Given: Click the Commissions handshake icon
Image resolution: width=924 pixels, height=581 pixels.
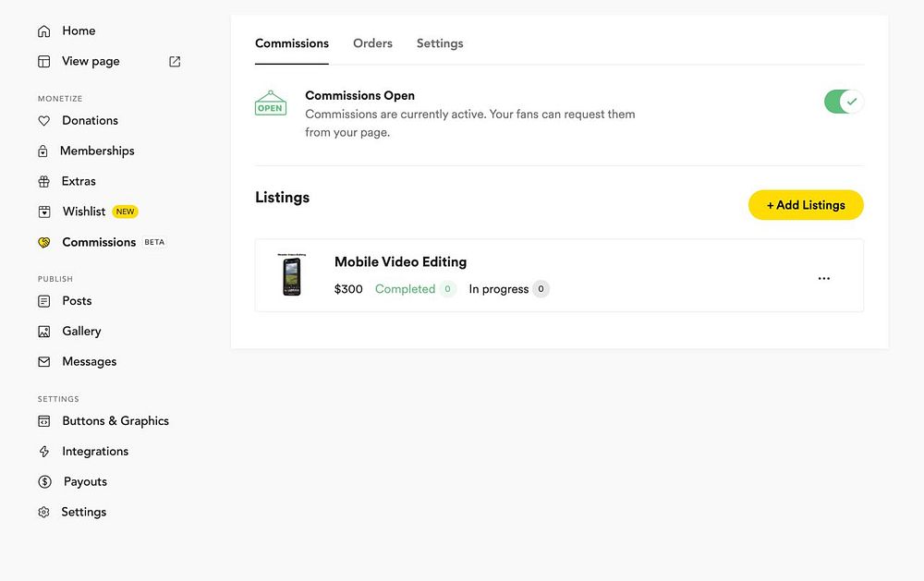Looking at the screenshot, I should coord(44,242).
